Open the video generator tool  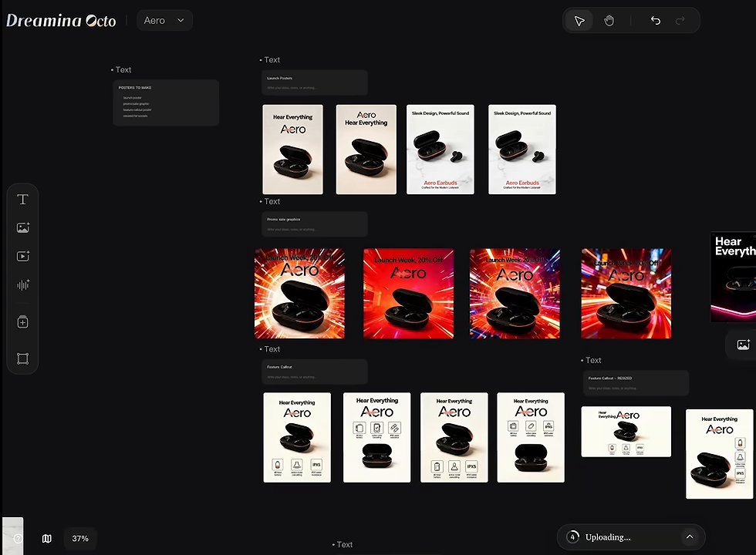(x=22, y=256)
